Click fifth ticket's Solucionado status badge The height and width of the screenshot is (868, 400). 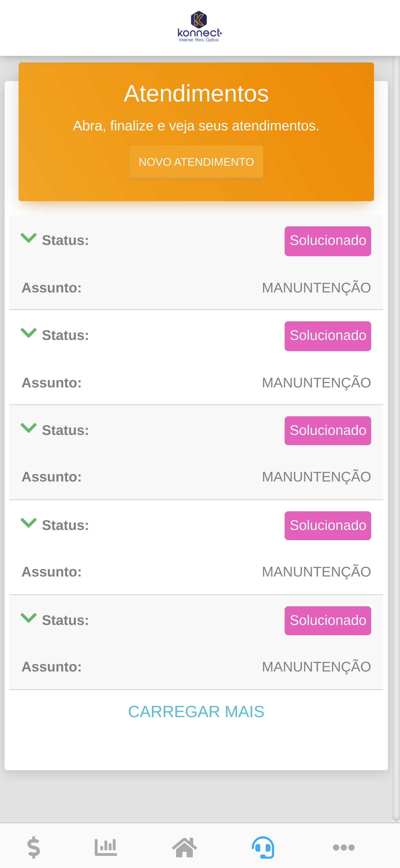[328, 621]
